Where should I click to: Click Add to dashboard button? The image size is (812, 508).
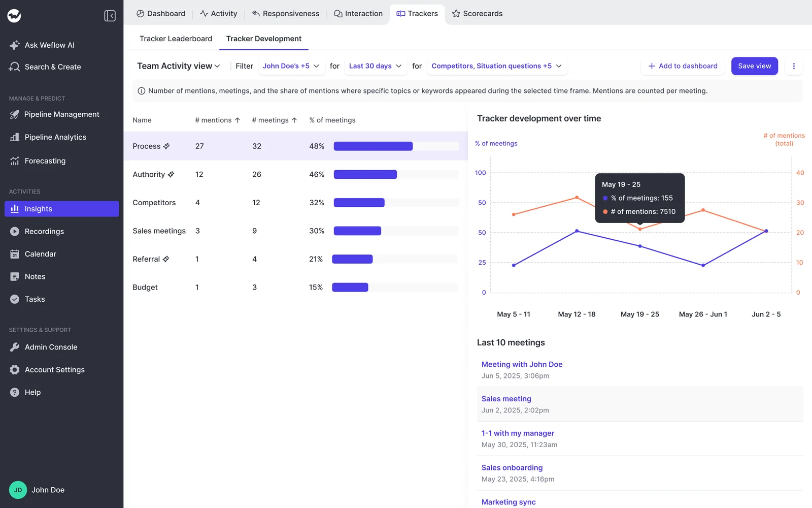coord(683,66)
